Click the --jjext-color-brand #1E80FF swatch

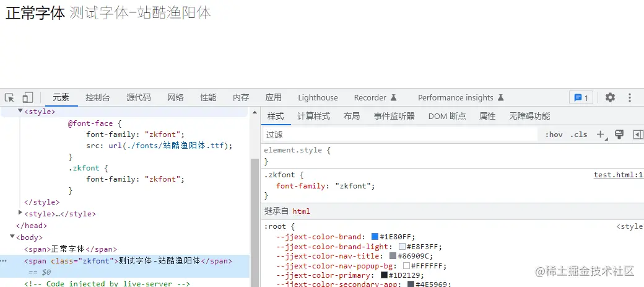tap(375, 236)
